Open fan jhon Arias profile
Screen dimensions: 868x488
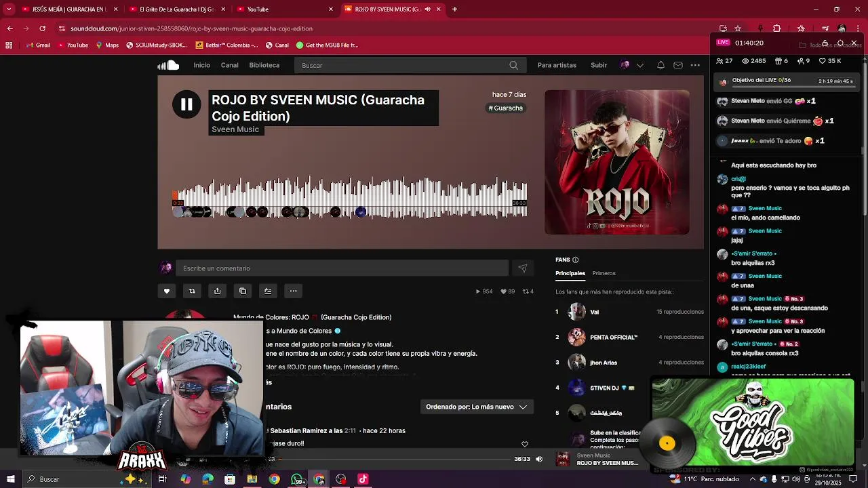604,363
